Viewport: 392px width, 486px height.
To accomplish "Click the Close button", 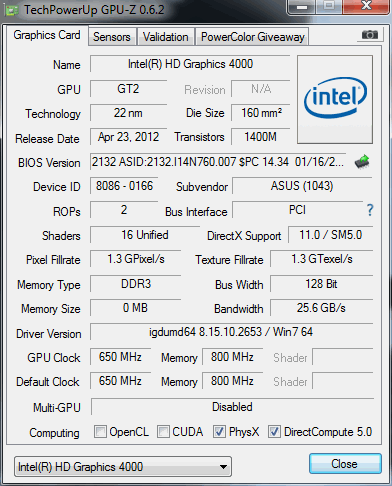I will coord(345,464).
